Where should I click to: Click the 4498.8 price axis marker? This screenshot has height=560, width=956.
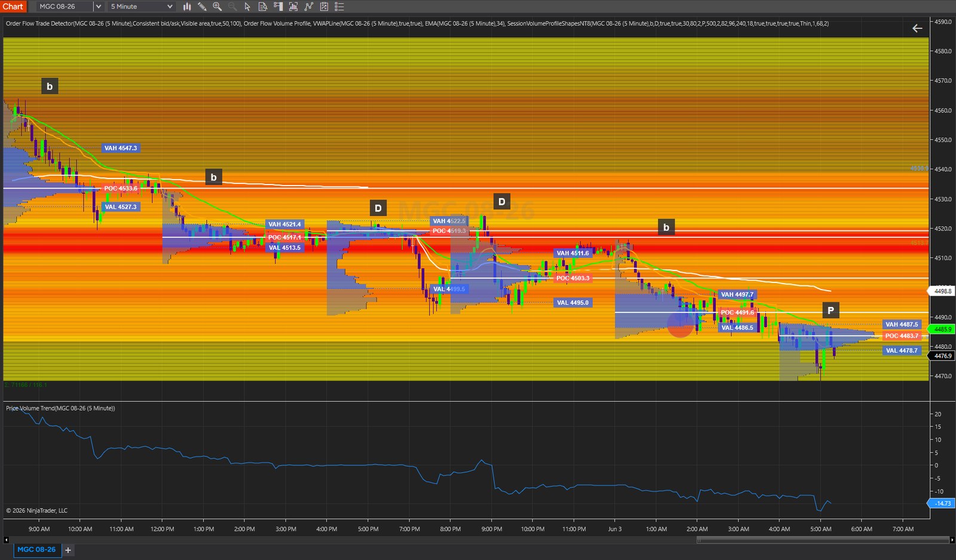(942, 291)
